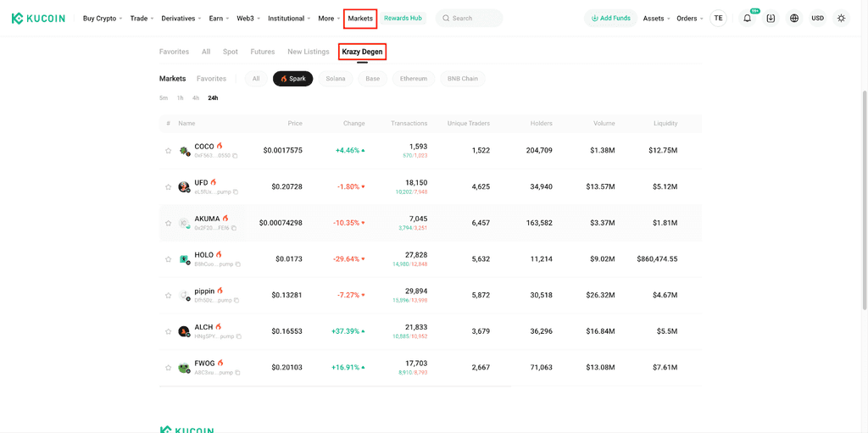Expand the Derivatives dropdown
This screenshot has width=868, height=433.
pos(181,19)
